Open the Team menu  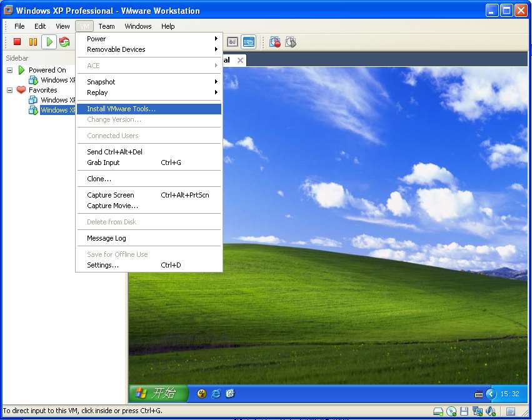tap(106, 26)
